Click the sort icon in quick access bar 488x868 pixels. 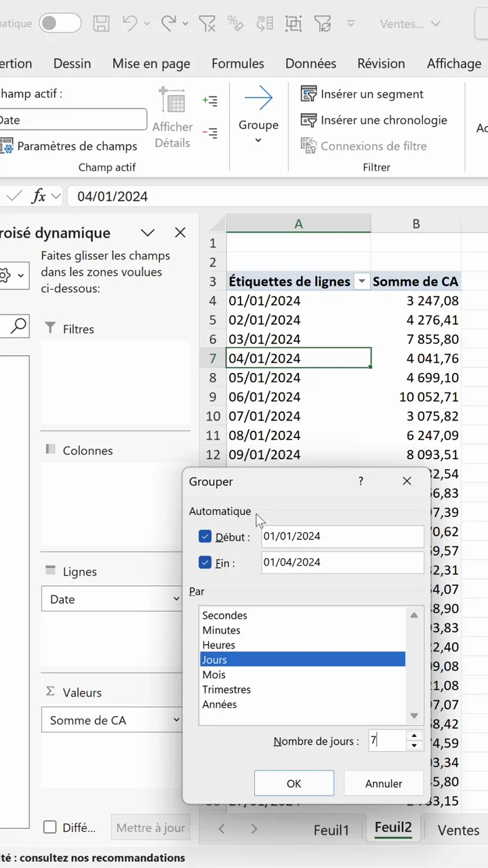coord(265,24)
